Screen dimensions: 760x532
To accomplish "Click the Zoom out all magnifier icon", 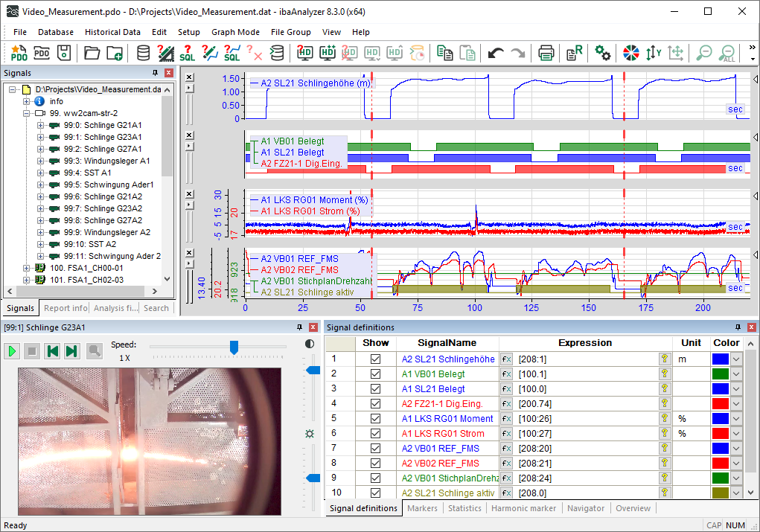I will point(727,53).
